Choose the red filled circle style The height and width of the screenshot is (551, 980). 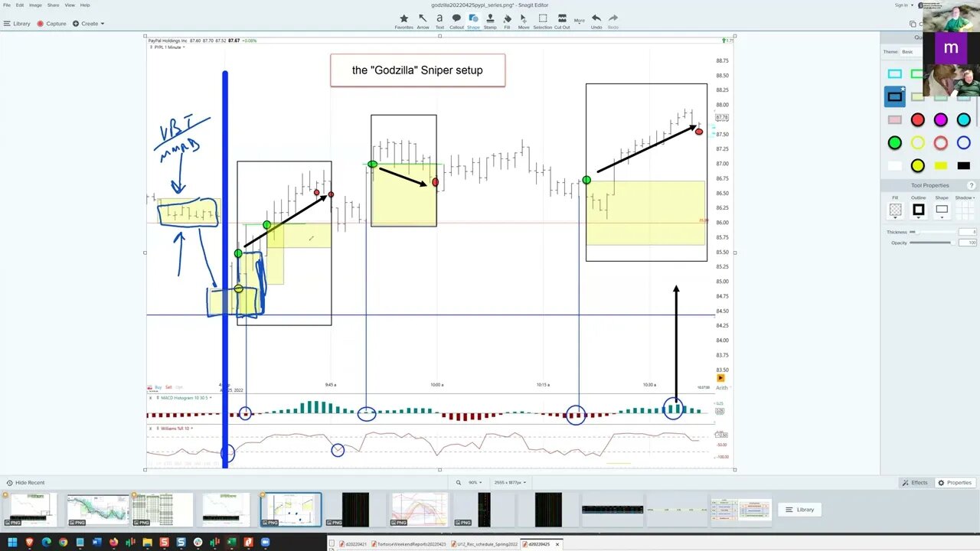917,119
